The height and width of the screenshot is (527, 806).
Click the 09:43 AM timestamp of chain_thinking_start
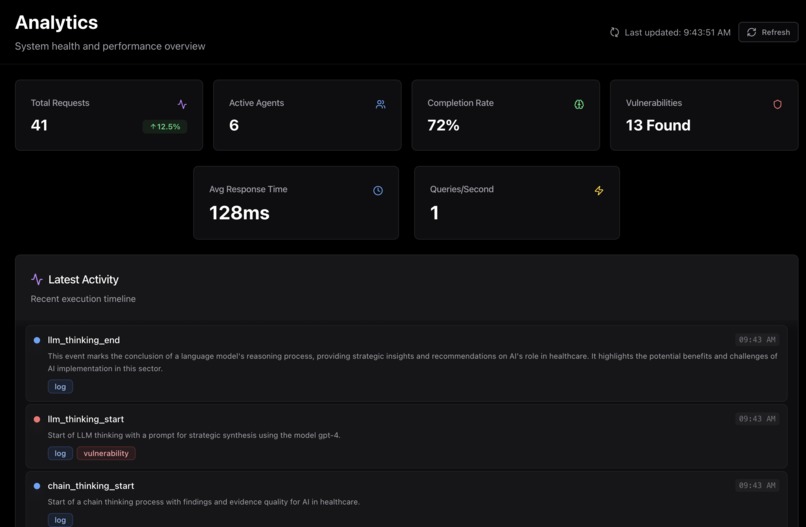point(757,485)
